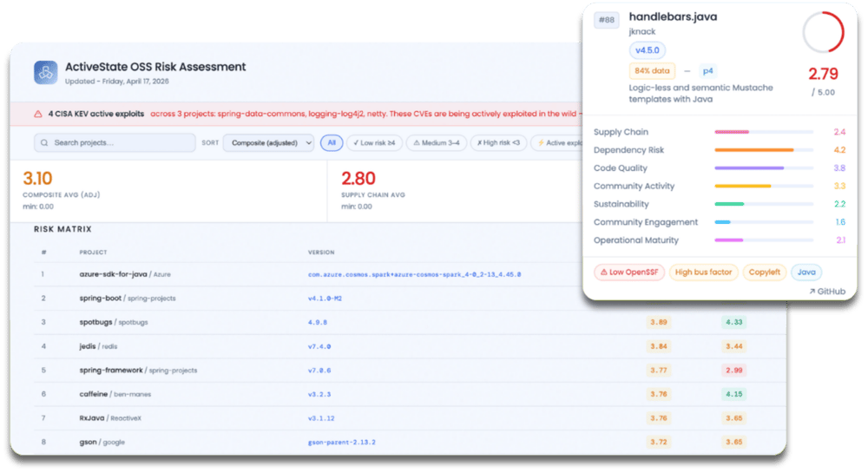Select the v4.5.0 version badge
The width and height of the screenshot is (868, 473).
(x=648, y=50)
